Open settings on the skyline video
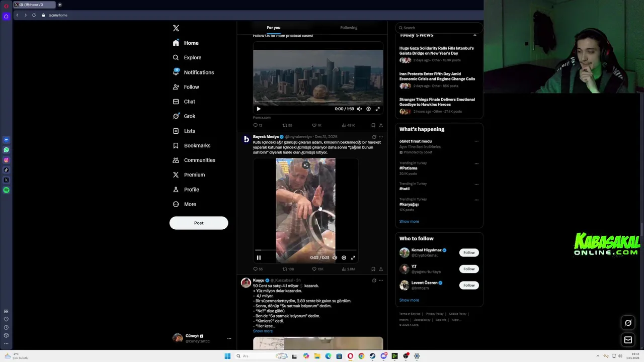This screenshot has height=362, width=644. pyautogui.click(x=368, y=109)
